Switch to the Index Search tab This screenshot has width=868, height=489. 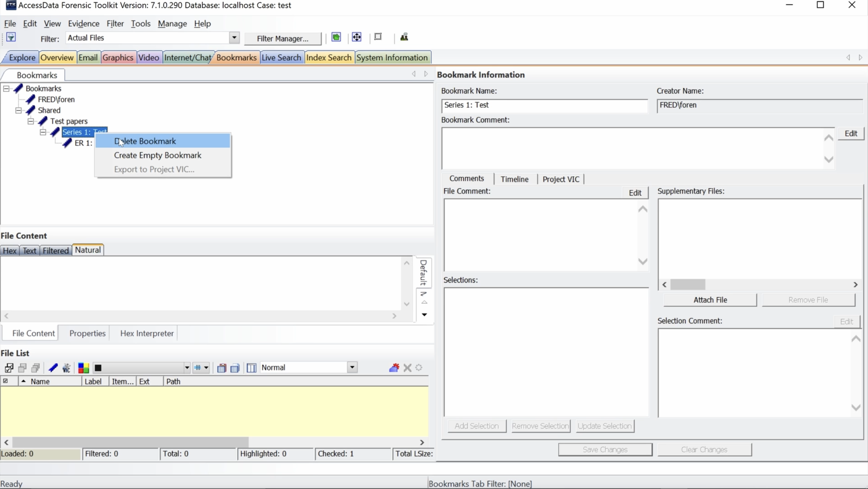click(x=329, y=58)
